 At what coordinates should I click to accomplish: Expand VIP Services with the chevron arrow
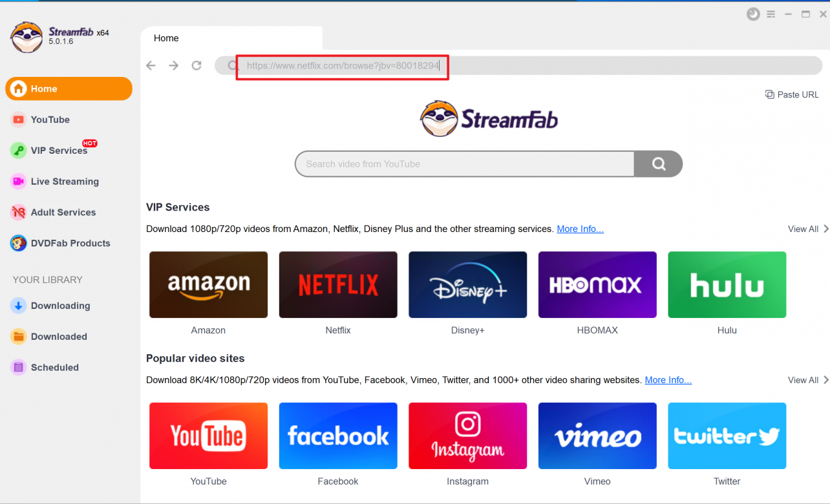(x=825, y=229)
